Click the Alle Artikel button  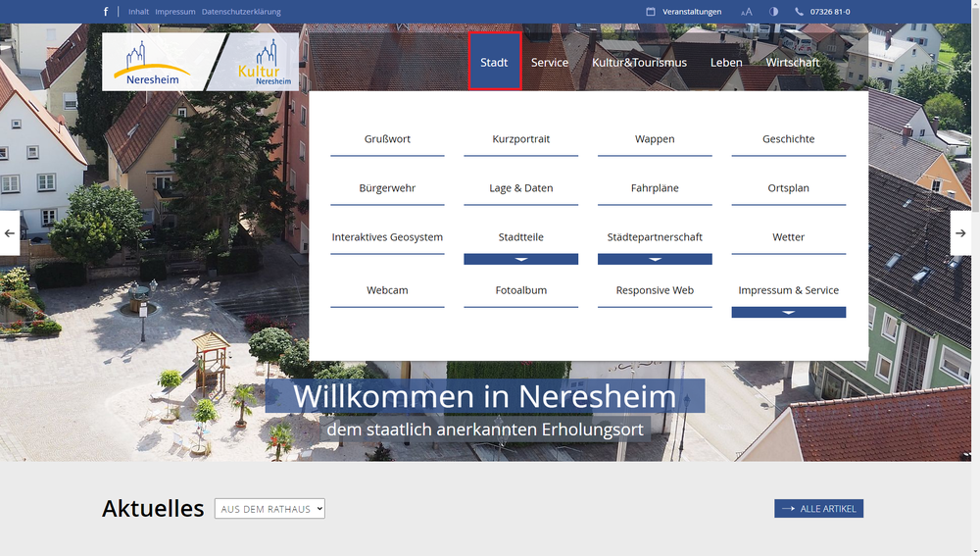(x=818, y=509)
